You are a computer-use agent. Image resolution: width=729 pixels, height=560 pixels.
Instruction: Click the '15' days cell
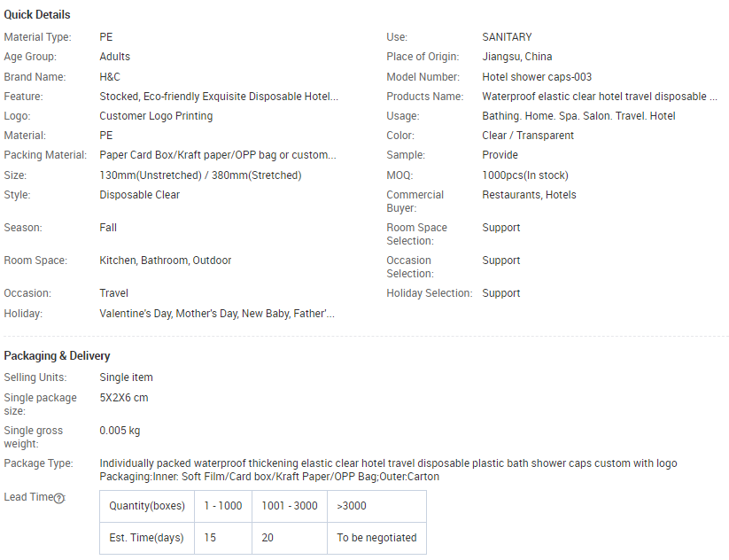tap(223, 538)
